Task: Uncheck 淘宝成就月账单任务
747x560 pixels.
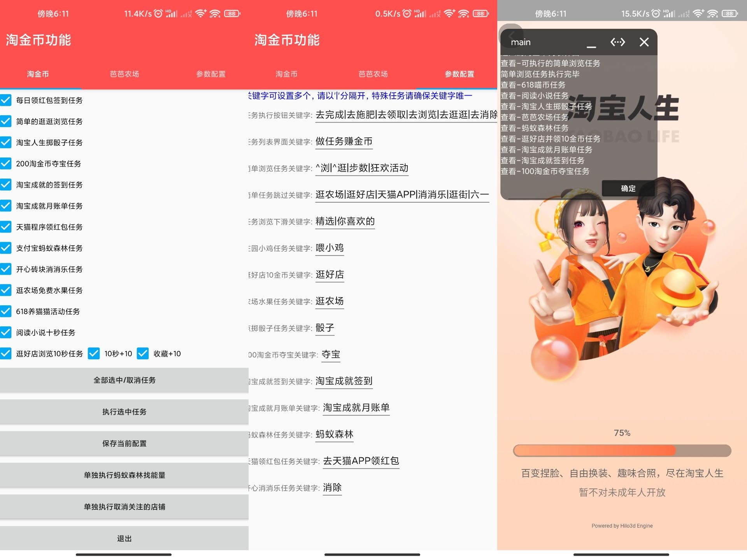Action: 6,206
